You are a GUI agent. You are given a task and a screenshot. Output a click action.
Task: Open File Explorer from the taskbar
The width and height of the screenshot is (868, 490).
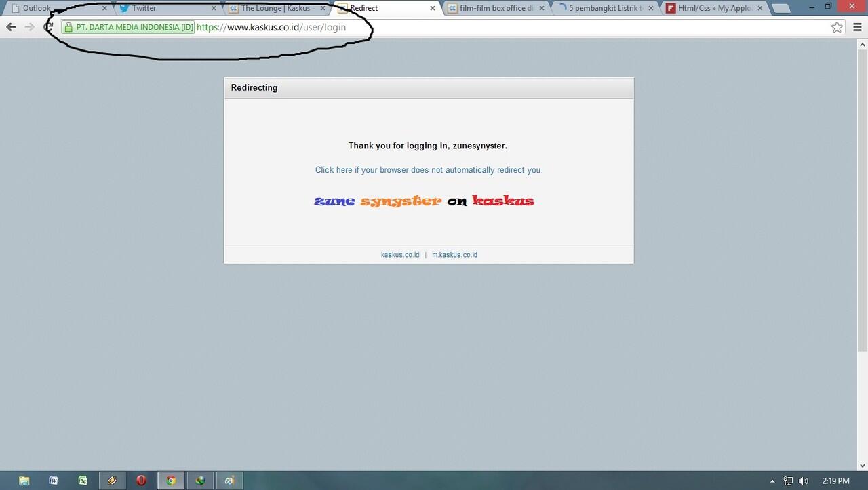[24, 481]
